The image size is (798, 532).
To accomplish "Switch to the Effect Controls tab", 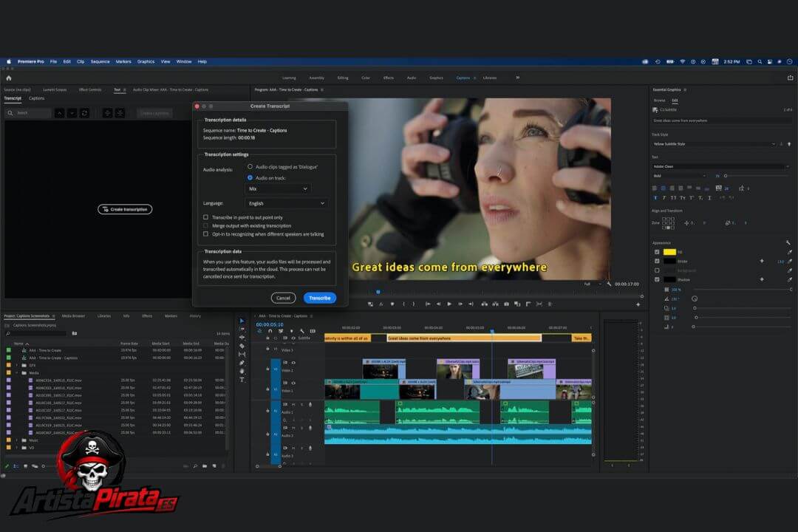I will pyautogui.click(x=90, y=89).
